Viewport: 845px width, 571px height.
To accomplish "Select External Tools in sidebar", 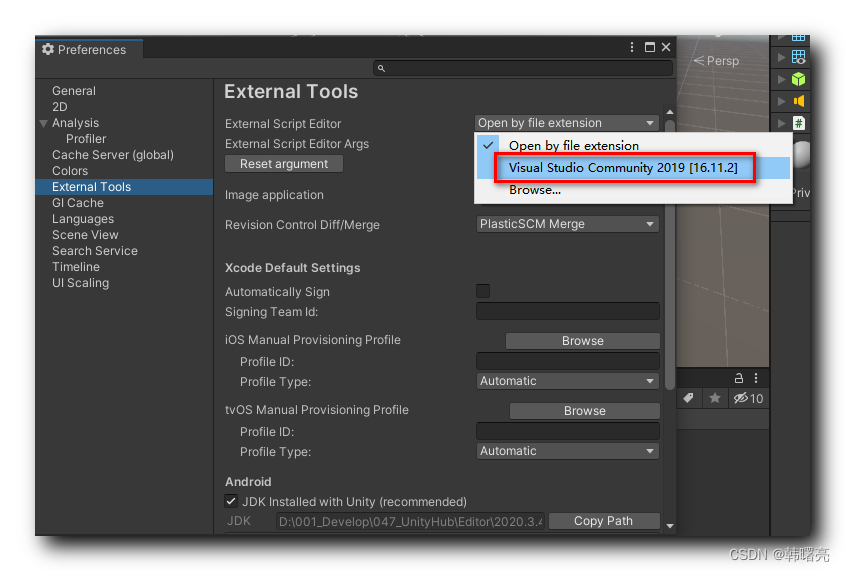I will [x=124, y=187].
